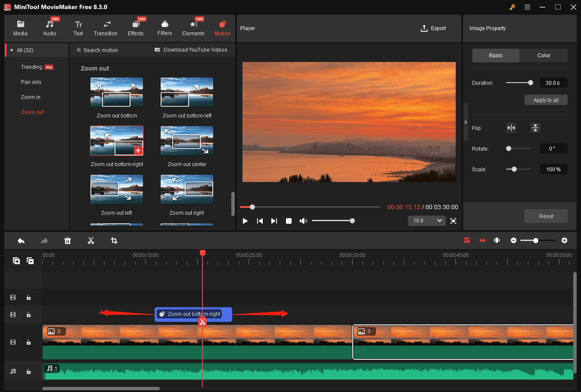Image resolution: width=581 pixels, height=392 pixels.
Task: Open the Elements tab
Action: 193,28
